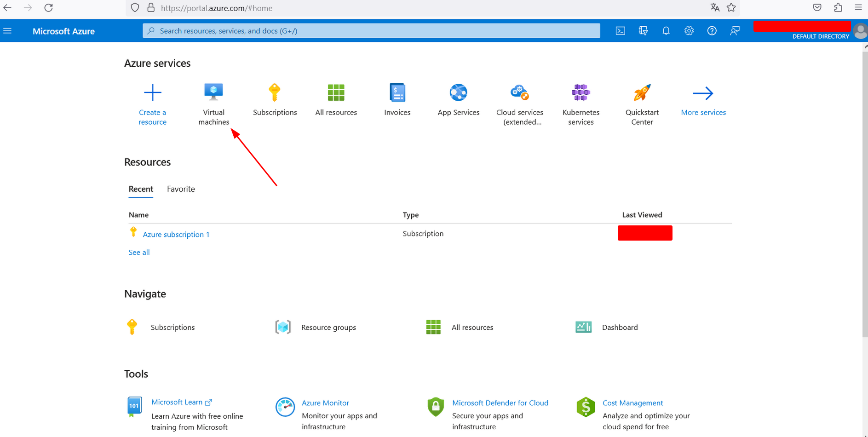
Task: Bookmark this page with the star icon
Action: [731, 7]
